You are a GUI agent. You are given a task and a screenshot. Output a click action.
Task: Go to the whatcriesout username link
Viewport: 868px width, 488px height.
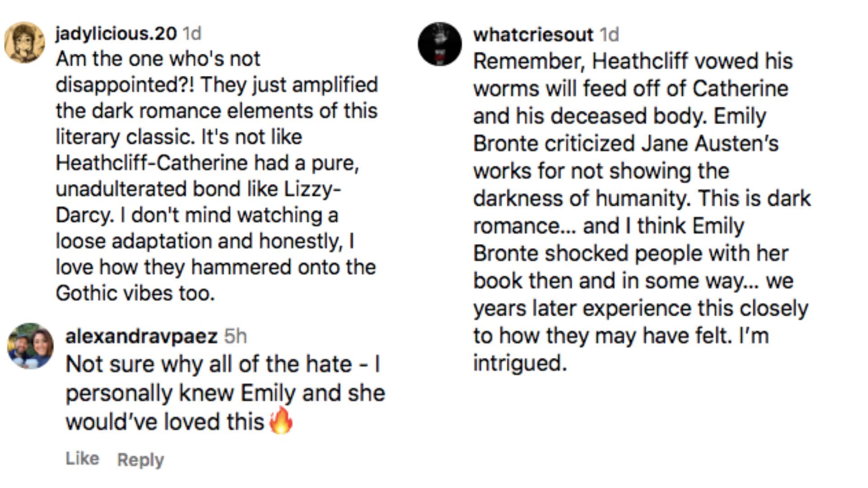point(533,35)
